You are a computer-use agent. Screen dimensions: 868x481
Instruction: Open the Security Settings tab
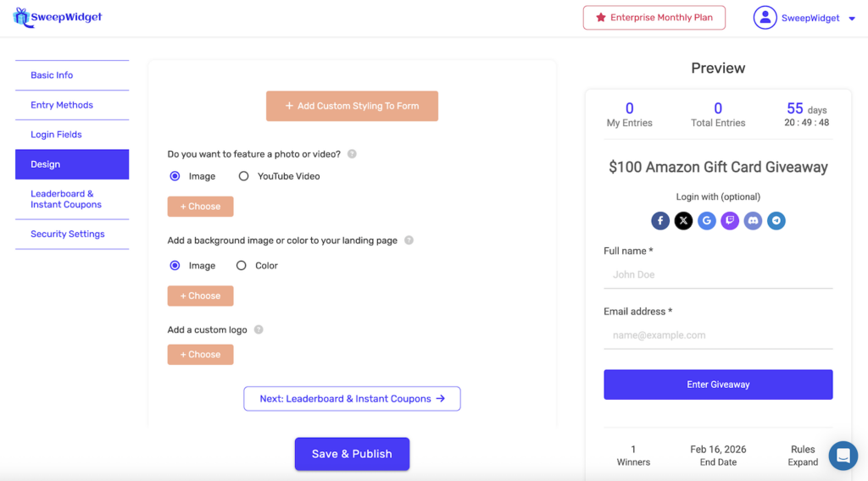[x=68, y=234]
